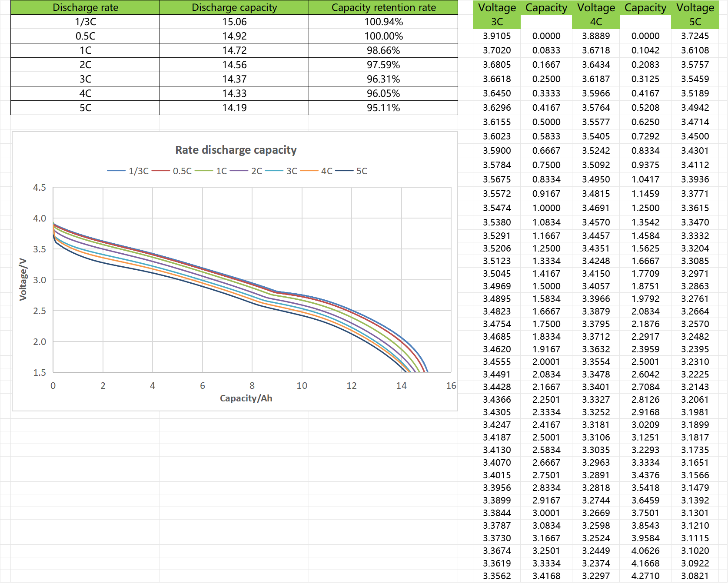
Task: Select the Voltage 4C column header
Action: [596, 14]
